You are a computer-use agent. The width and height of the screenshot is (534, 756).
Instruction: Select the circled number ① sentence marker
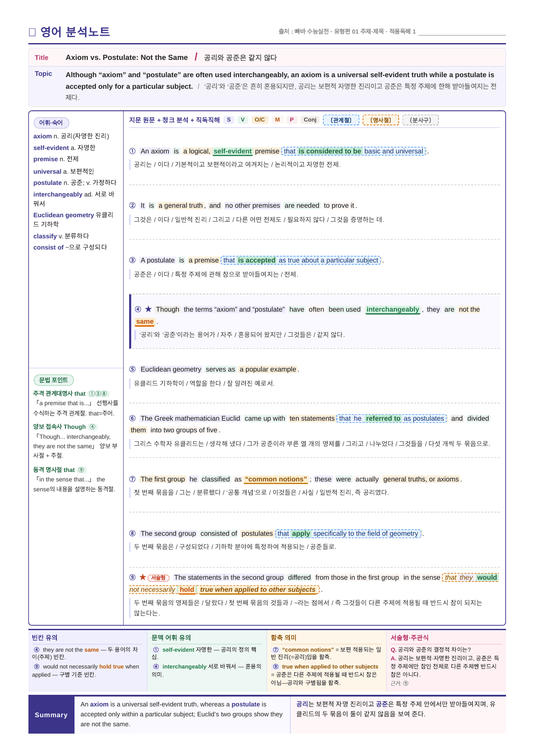[132, 151]
